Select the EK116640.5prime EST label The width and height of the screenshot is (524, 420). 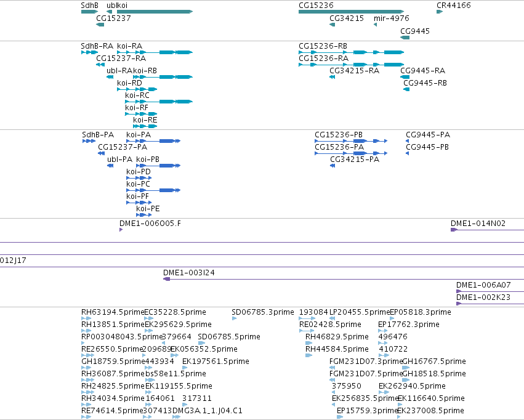point(431,399)
